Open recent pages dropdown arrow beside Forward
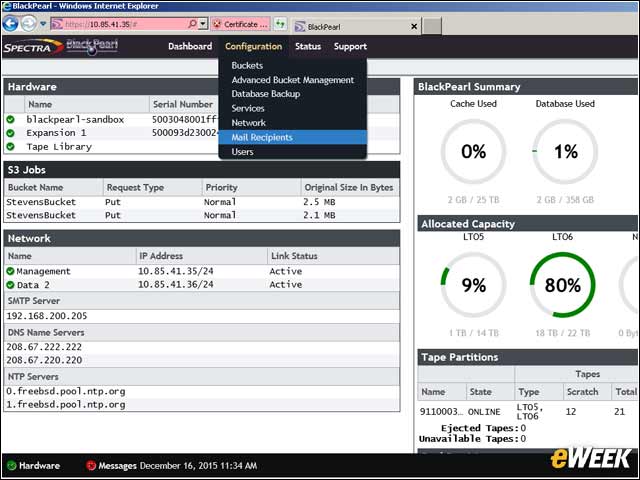This screenshot has width=640, height=480. pos(43,24)
